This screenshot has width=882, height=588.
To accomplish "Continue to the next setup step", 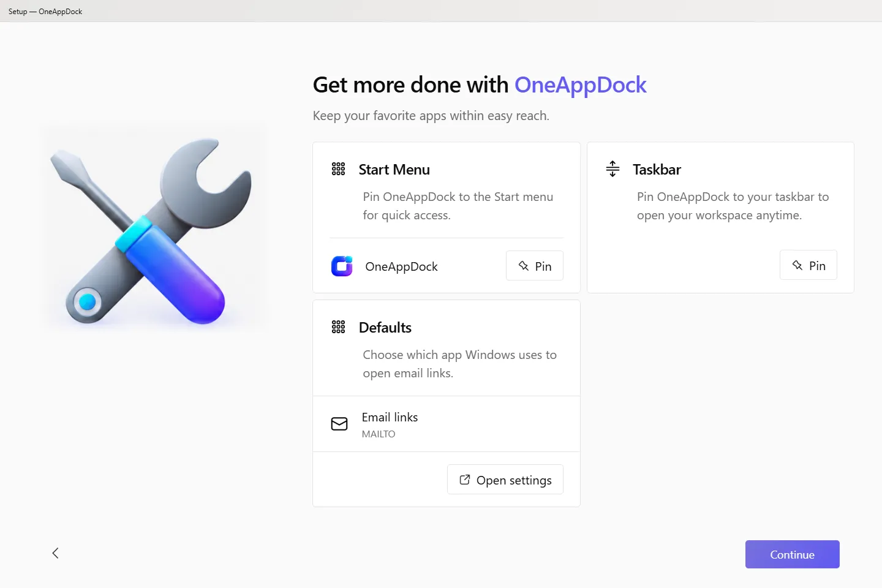I will [793, 554].
